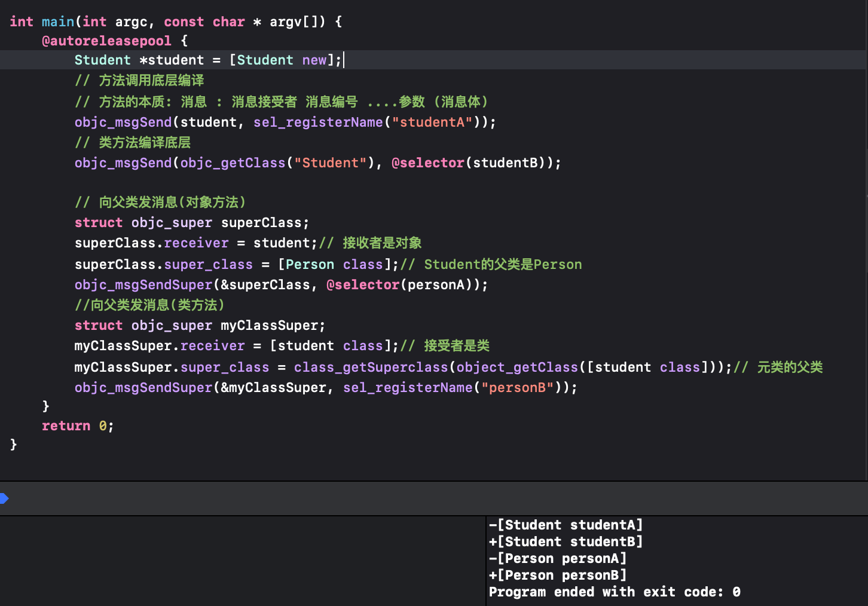
Task: Click console output '+[Person personB]'
Action: [x=558, y=575]
